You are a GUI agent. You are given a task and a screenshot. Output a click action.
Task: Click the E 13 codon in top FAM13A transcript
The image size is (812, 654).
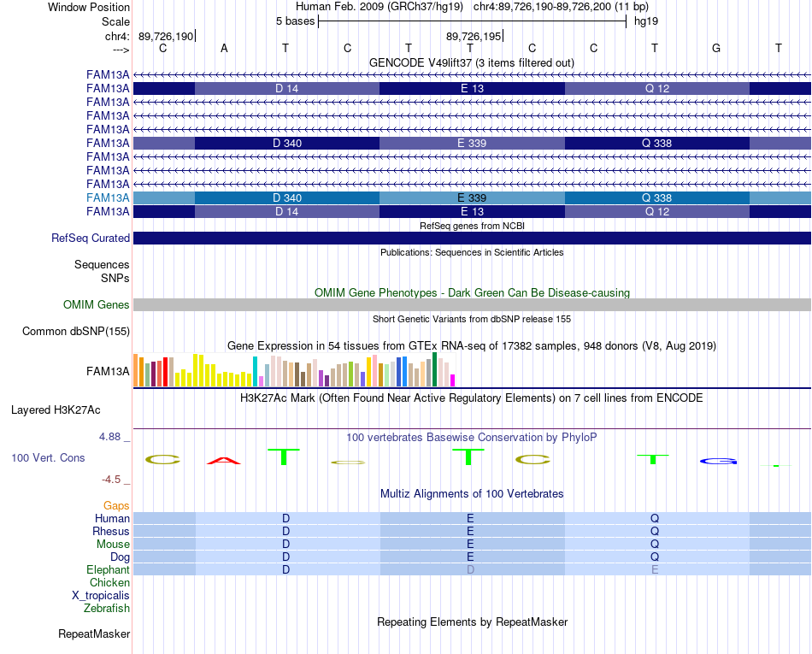coord(472,89)
